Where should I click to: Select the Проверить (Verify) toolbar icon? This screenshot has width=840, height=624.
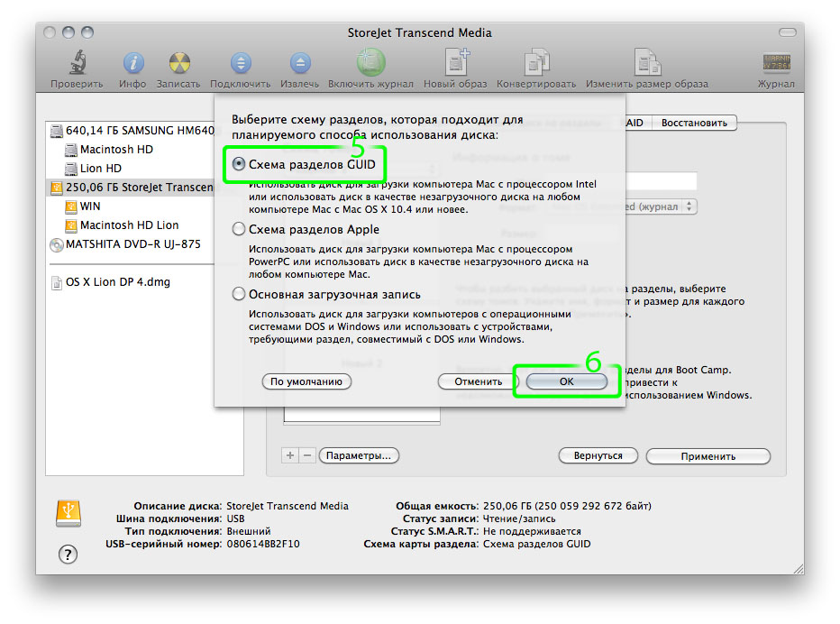tap(77, 65)
